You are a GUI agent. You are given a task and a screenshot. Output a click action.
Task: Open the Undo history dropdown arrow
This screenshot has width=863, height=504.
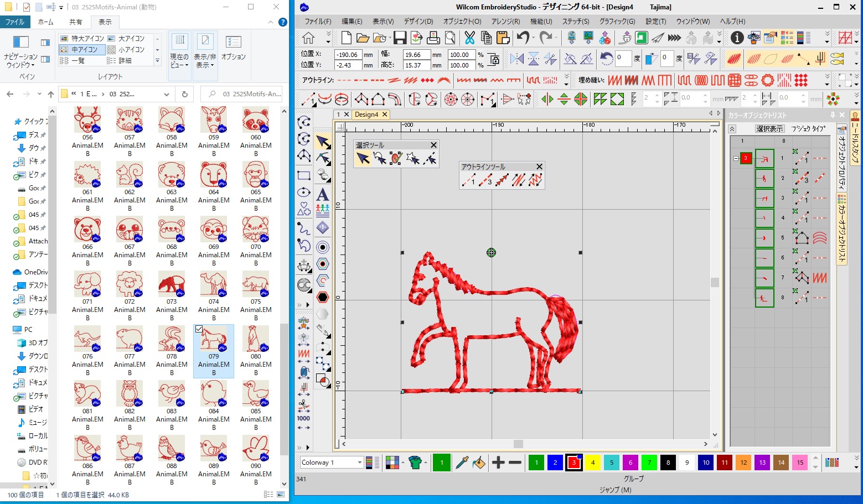tap(534, 38)
